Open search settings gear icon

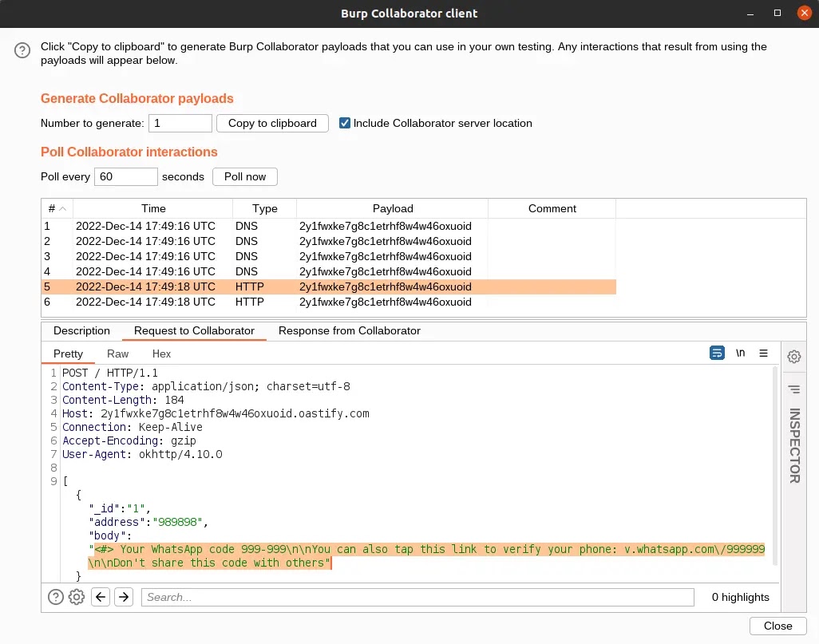point(77,596)
